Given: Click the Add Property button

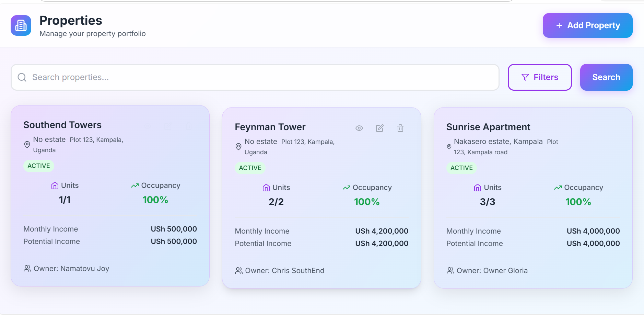Looking at the screenshot, I should tap(587, 25).
